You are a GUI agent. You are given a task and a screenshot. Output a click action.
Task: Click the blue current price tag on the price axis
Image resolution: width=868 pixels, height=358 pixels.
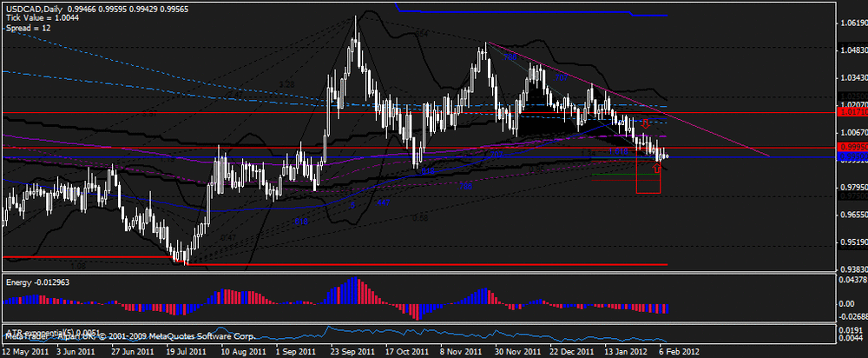tap(852, 157)
